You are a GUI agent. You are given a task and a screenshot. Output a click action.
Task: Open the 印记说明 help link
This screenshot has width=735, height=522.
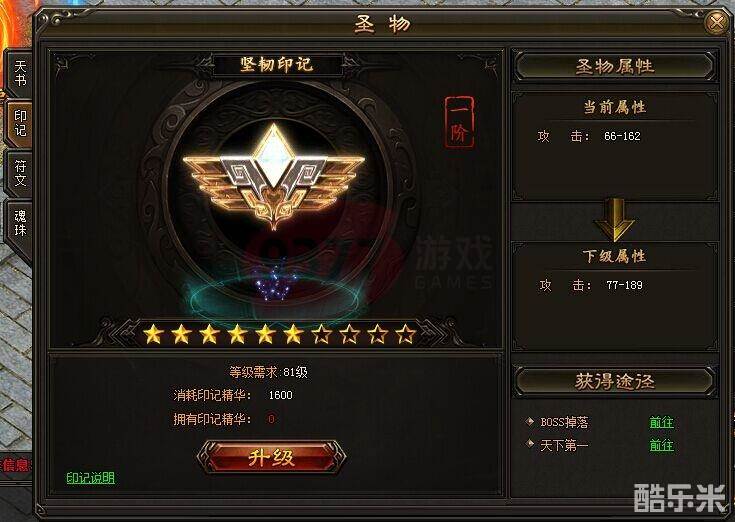(90, 477)
